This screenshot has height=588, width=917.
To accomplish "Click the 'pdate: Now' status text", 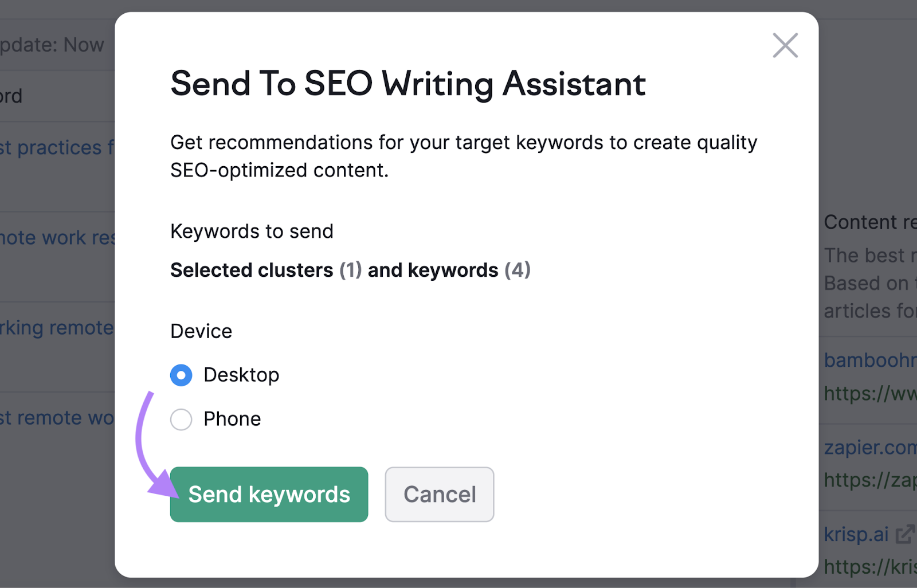I will click(x=53, y=45).
